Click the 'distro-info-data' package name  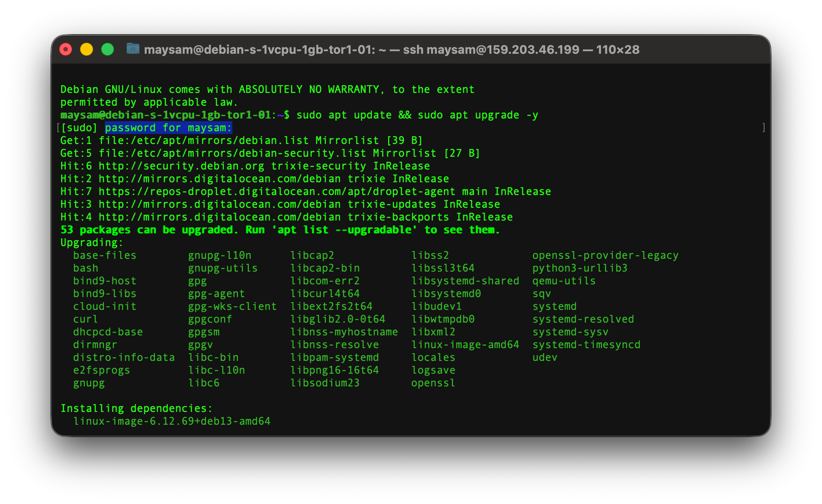(x=124, y=357)
